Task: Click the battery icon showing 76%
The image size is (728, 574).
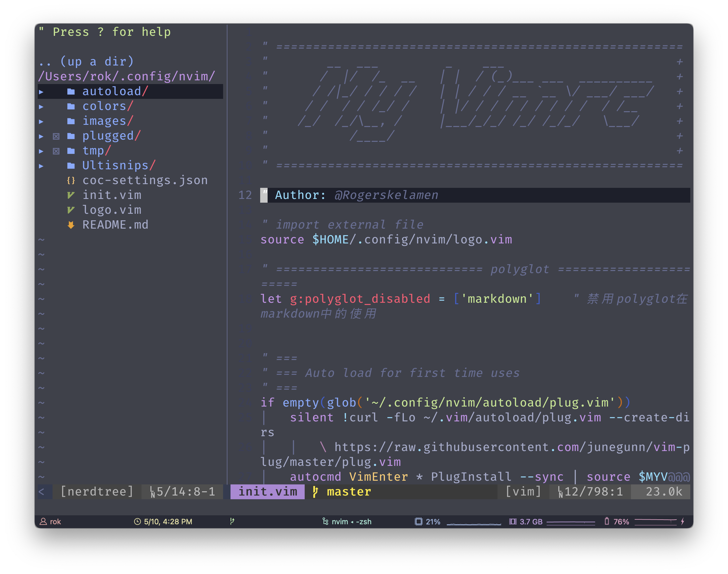Action: pyautogui.click(x=607, y=521)
